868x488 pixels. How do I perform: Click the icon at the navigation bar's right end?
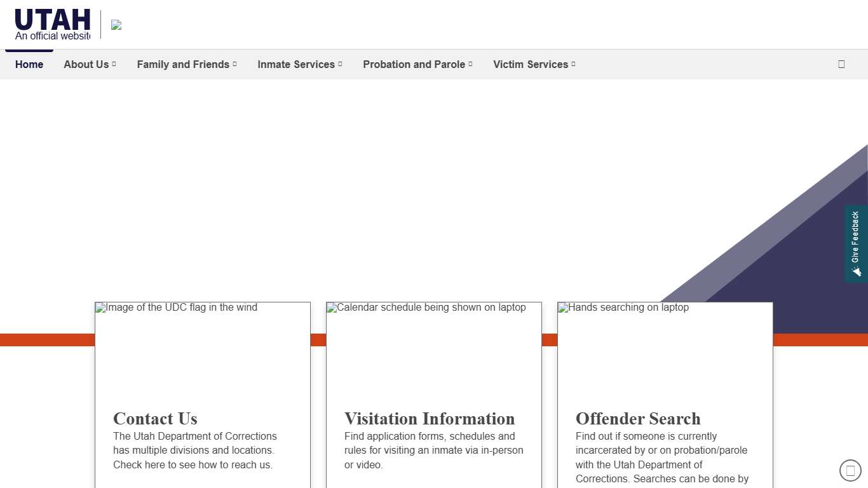click(841, 64)
